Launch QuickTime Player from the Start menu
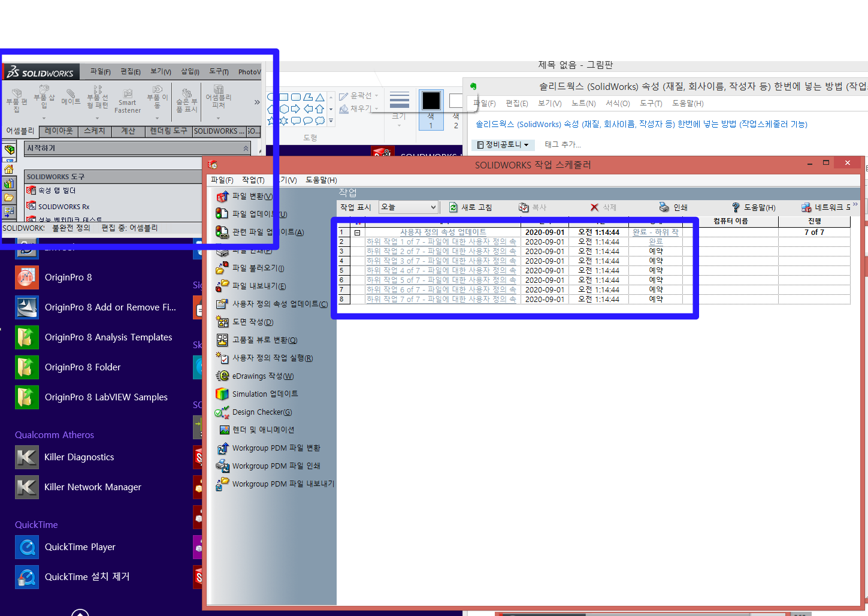Viewport: 868px width, 616px height. pos(65,546)
